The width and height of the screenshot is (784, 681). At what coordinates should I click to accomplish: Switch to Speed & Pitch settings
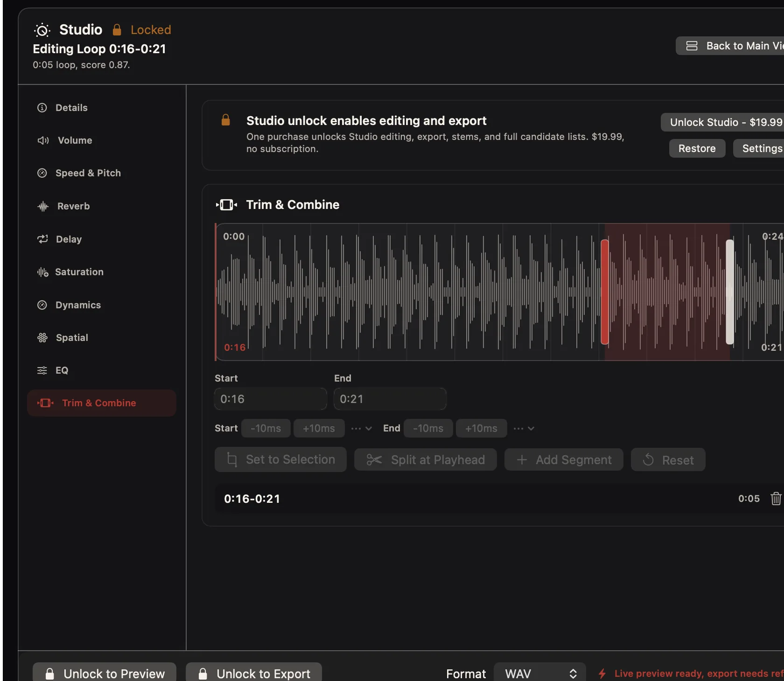102,173
